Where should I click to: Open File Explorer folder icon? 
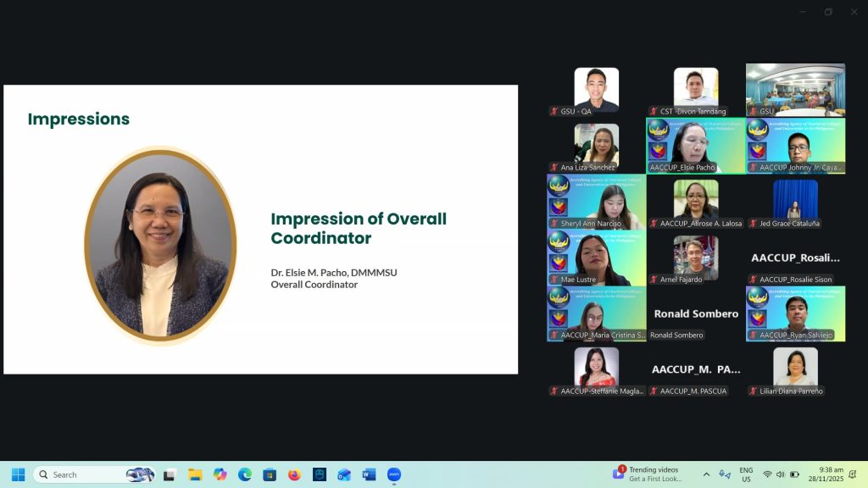pos(195,474)
